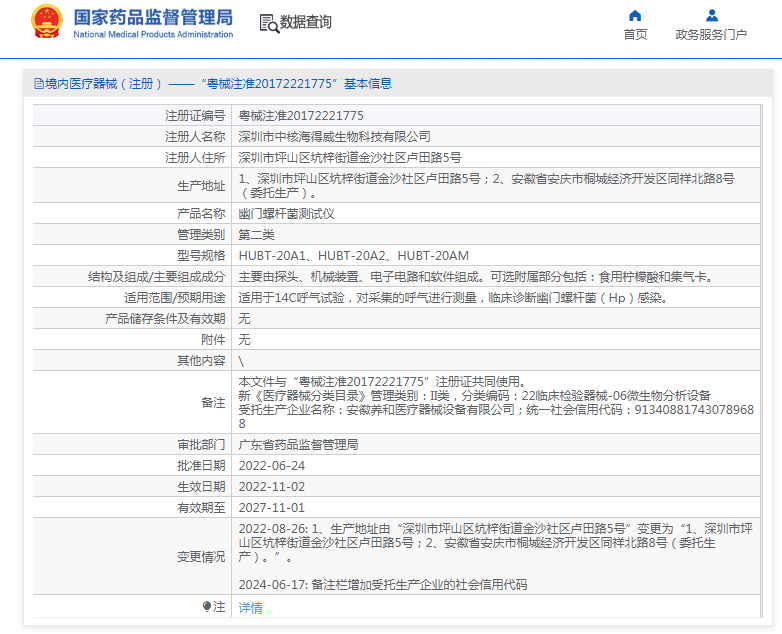Select the 2024-06-17 change record line
The height and width of the screenshot is (634, 782).
[383, 584]
